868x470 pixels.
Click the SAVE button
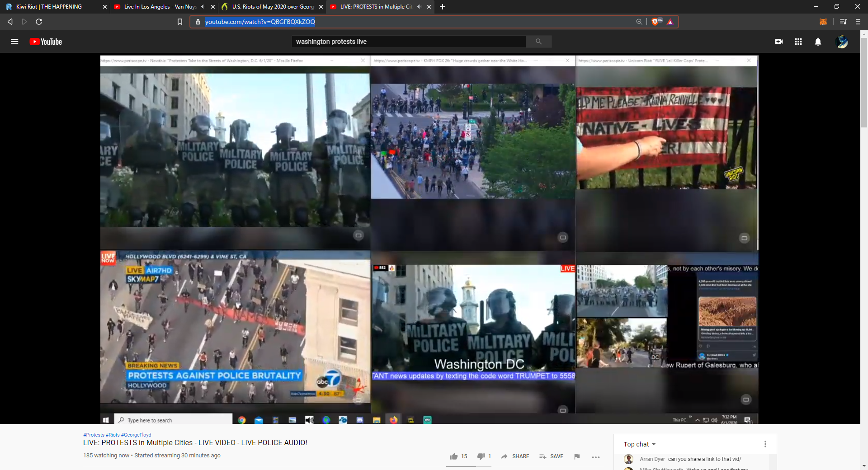(551, 456)
